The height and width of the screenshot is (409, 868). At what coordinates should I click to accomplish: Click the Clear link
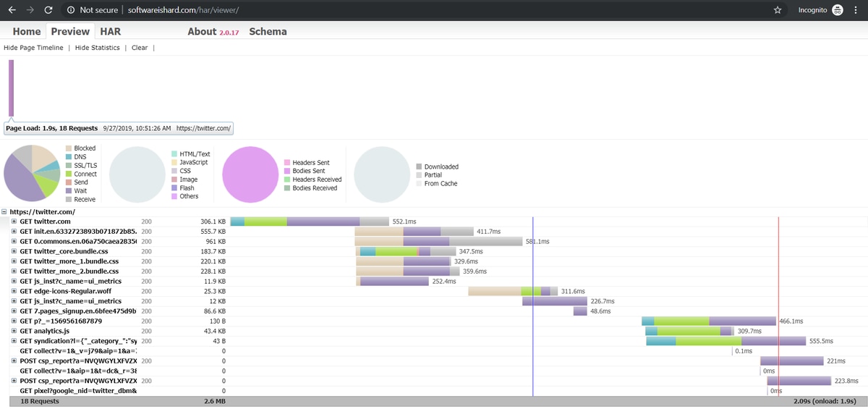(140, 48)
